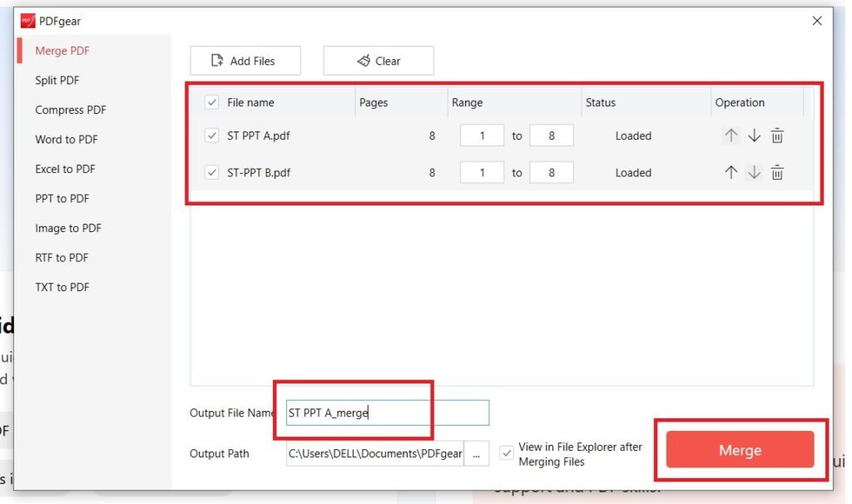Browse for output path with ellipsis button
Image resolution: width=852 pixels, height=504 pixels.
pyautogui.click(x=476, y=454)
